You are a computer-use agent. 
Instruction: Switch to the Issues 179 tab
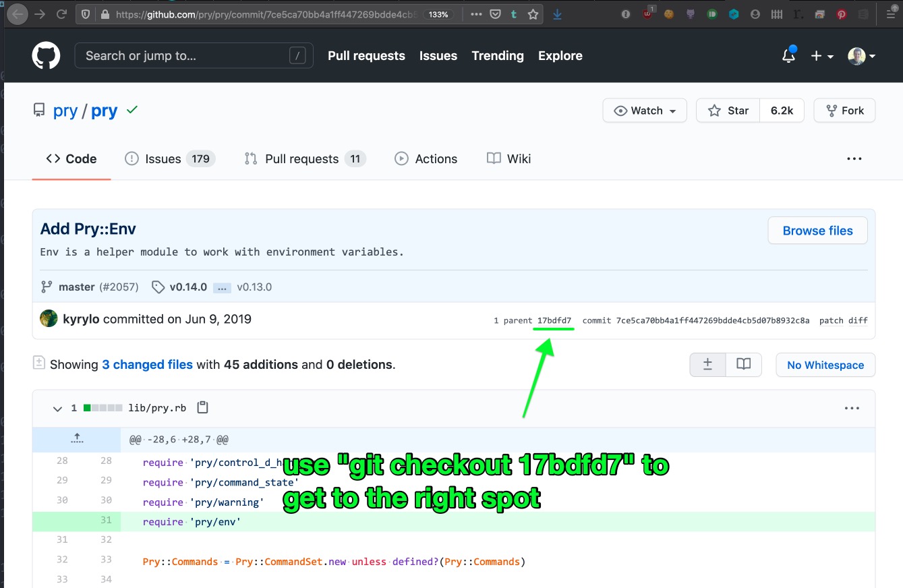170,159
